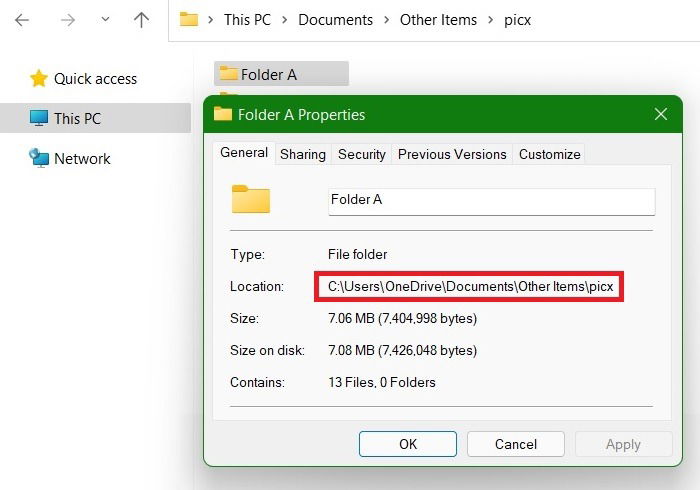700x490 pixels.
Task: Select picx breadcrumb in address bar
Action: 517,20
